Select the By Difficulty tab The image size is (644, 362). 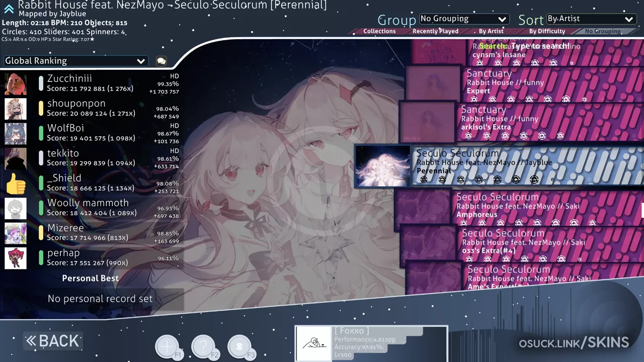547,31
